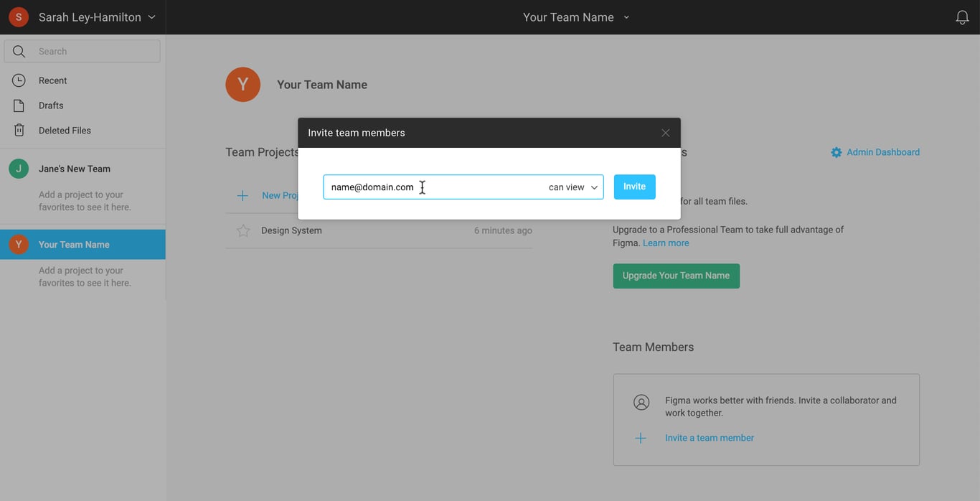Viewport: 980px width, 501px height.
Task: Select Jane's New Team in sidebar
Action: (74, 169)
